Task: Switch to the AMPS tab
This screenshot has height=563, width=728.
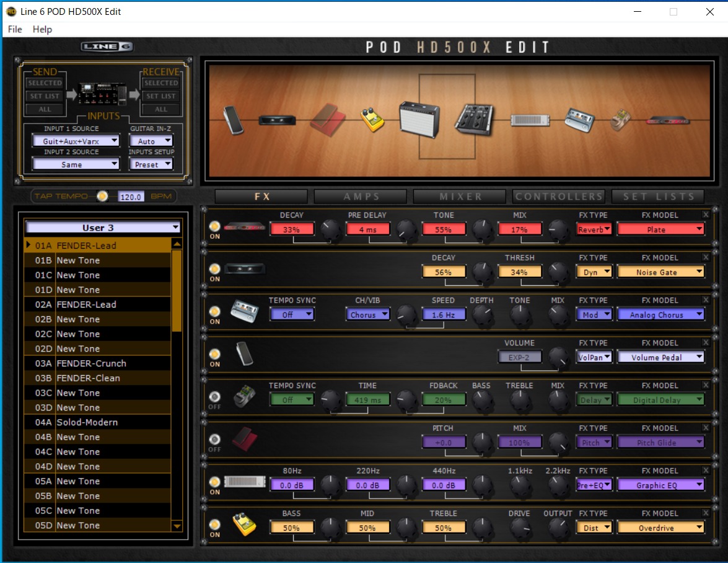Action: 361,197
